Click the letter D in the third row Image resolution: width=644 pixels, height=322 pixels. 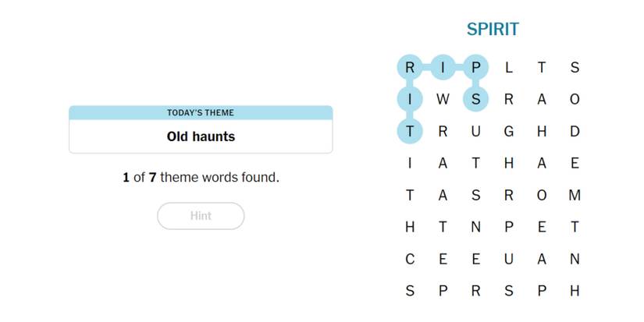[x=575, y=132]
